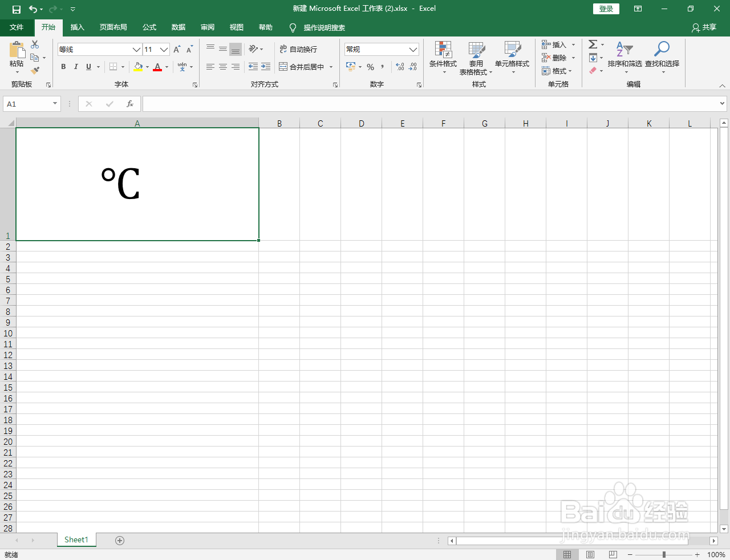This screenshot has width=730, height=560.
Task: Select the Sheet1 worksheet tab
Action: coord(76,540)
